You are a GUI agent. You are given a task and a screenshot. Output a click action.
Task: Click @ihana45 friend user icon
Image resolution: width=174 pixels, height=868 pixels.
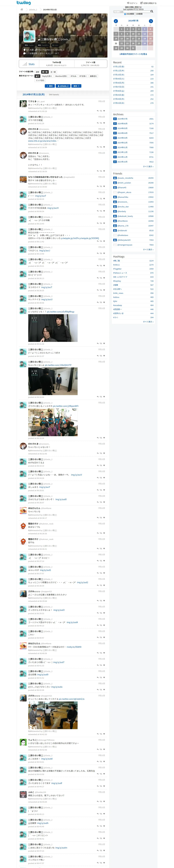click(115, 188)
